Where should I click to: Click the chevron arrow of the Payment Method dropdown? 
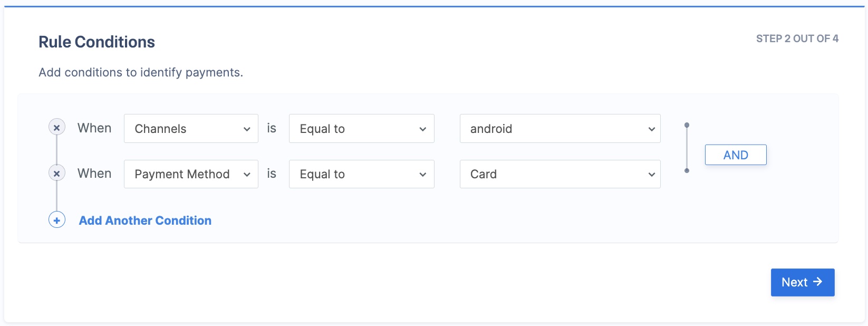[247, 175]
